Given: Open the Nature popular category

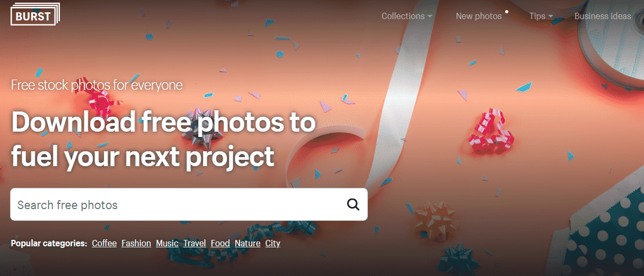Looking at the screenshot, I should pos(248,244).
